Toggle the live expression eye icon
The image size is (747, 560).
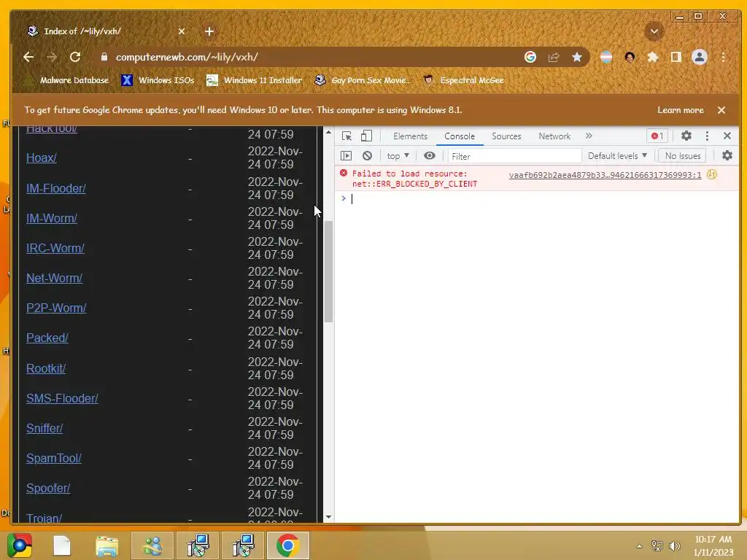click(429, 156)
